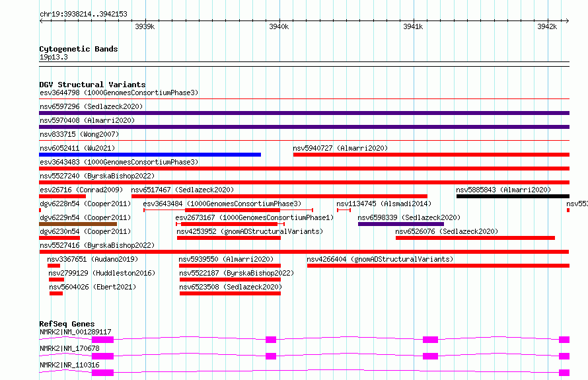Click the blue nsv6052411 (Wu2021) bar

[x=150, y=155]
